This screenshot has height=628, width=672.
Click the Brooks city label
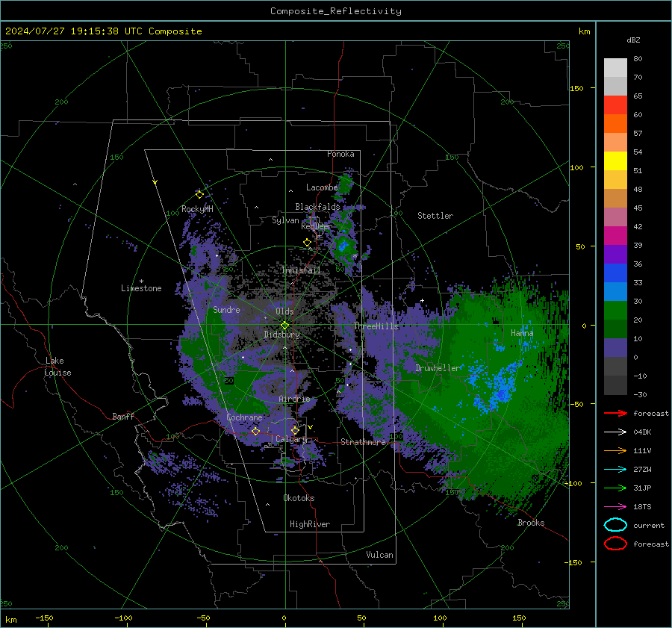click(531, 523)
